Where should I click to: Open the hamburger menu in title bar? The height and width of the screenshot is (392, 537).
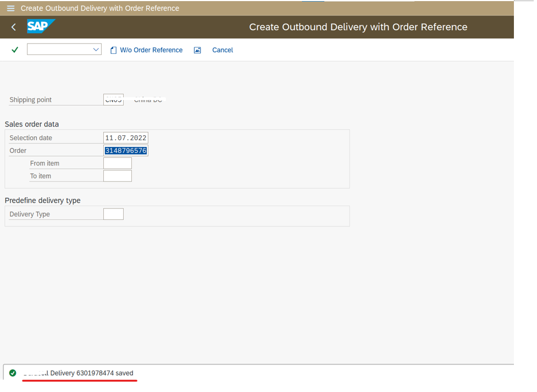click(x=10, y=8)
